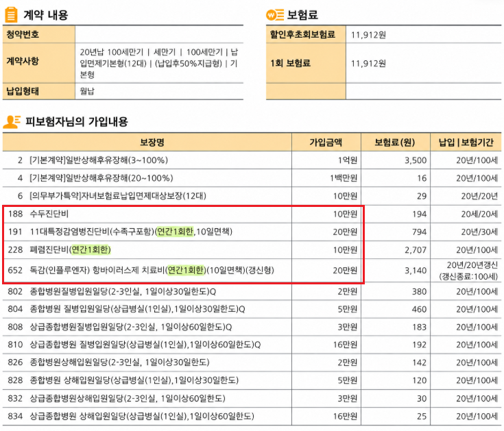Click the 1백만원 coverage amount
Image resolution: width=504 pixels, height=431 pixels.
344,178
